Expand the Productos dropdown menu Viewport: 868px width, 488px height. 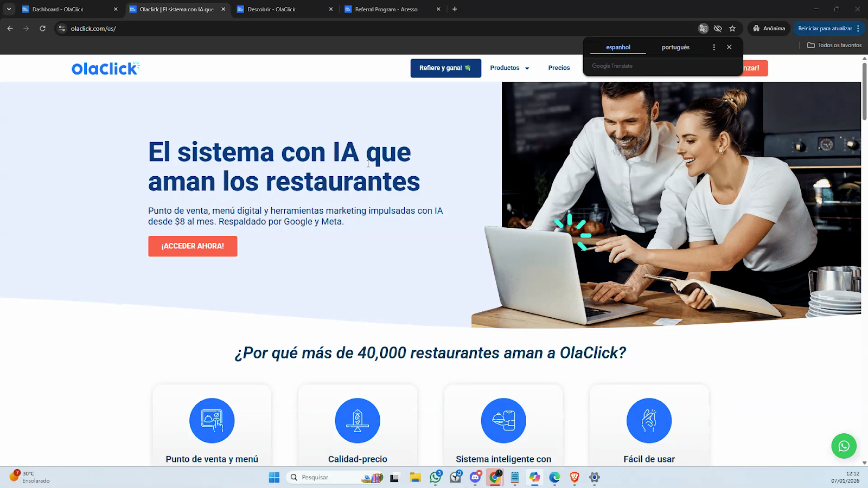(x=509, y=68)
